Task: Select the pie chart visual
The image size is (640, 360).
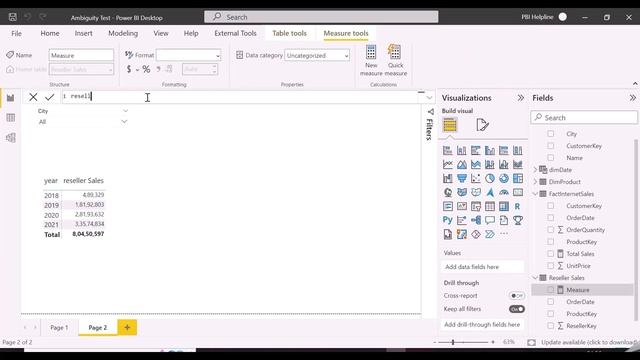Action: point(490,178)
